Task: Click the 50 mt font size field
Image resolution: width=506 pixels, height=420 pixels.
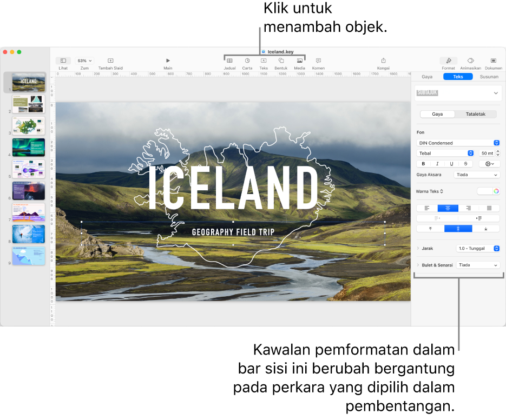Action: click(x=487, y=153)
